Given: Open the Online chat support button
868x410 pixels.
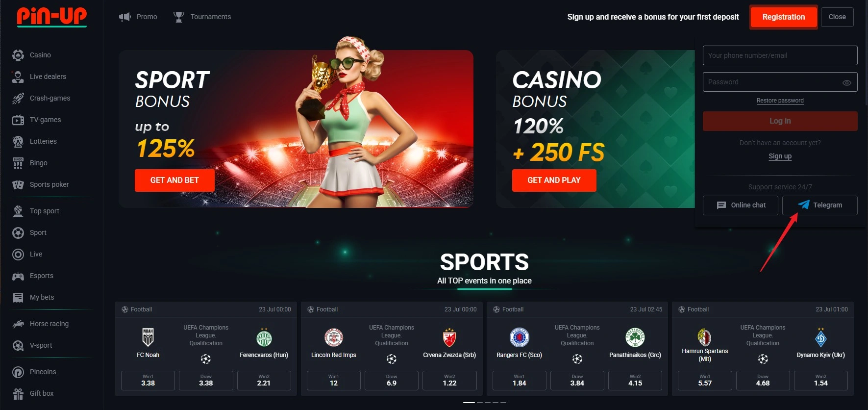Looking at the screenshot, I should pyautogui.click(x=740, y=205).
